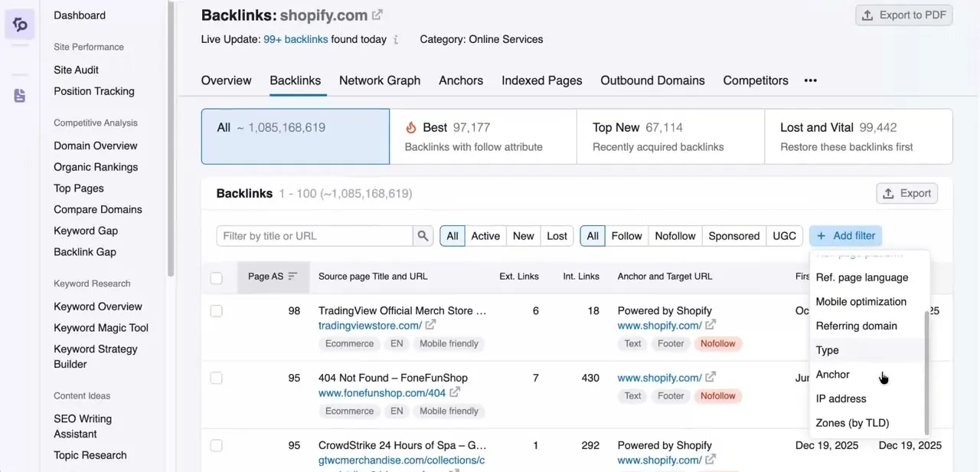Select the UGC link attribute toggle
This screenshot has width=980, height=472.
click(x=785, y=236)
